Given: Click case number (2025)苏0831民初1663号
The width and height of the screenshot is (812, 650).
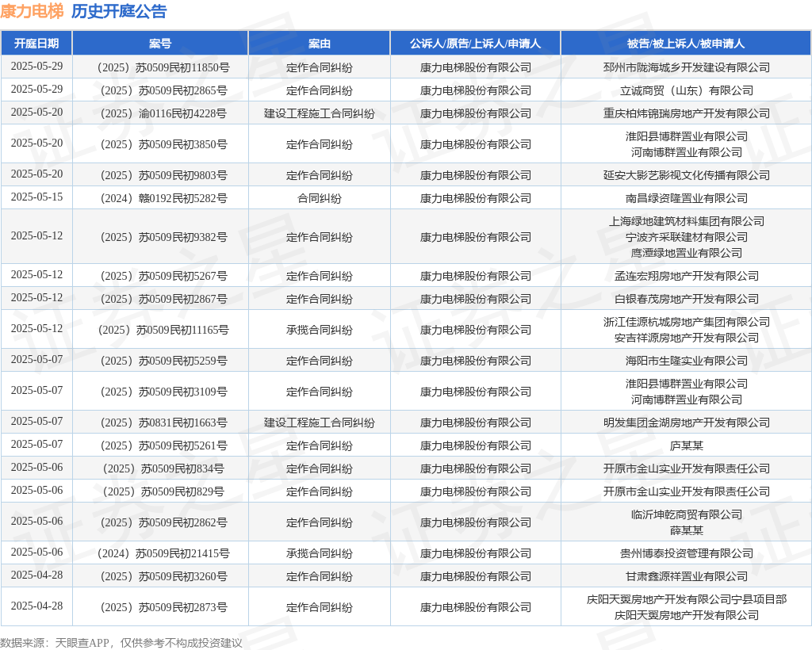Looking at the screenshot, I should point(163,422).
